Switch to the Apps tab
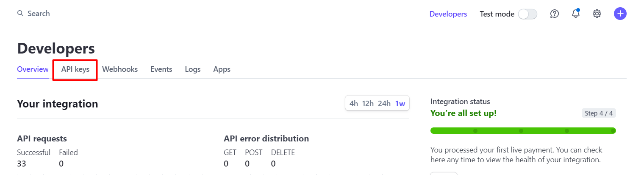The height and width of the screenshot is (175, 644). [x=222, y=69]
